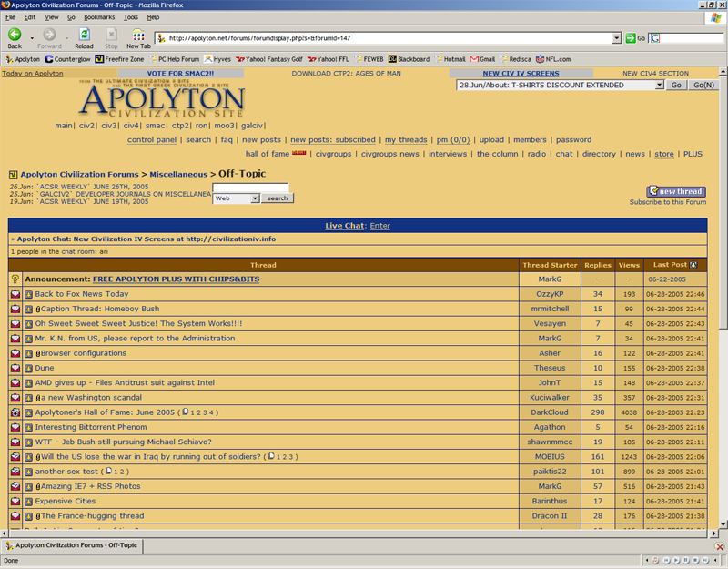Click the Go(N) button
Viewport: 728px width, 569px height.
coord(703,85)
